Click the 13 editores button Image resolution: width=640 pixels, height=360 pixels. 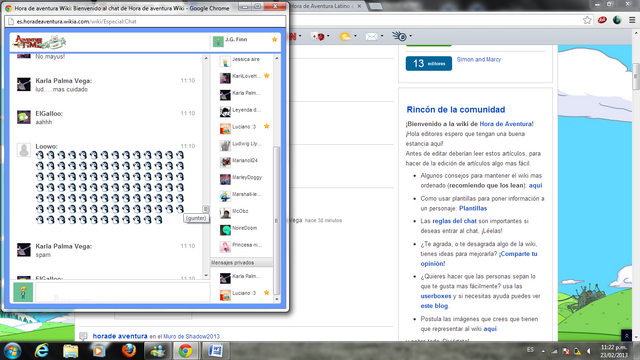point(429,63)
